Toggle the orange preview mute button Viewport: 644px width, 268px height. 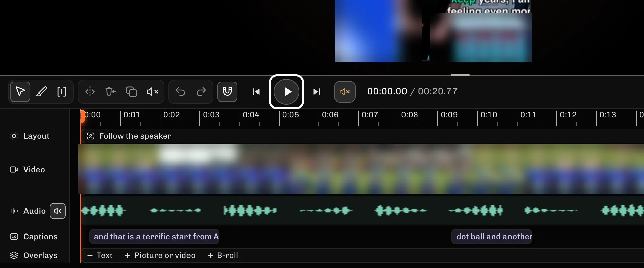point(345,91)
